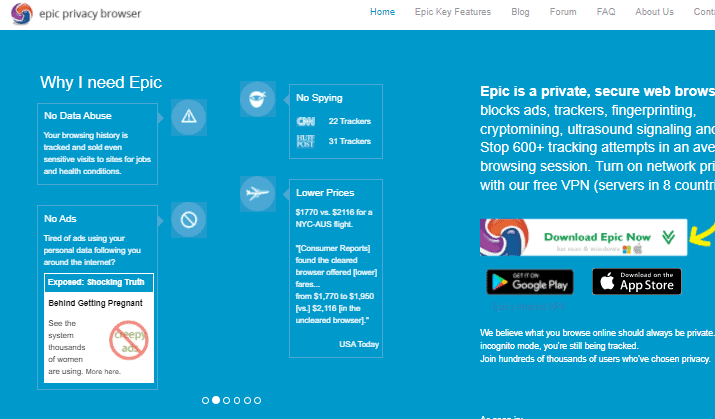The height and width of the screenshot is (419, 715).
Task: Click the Lower Prices card heading
Action: [x=325, y=193]
